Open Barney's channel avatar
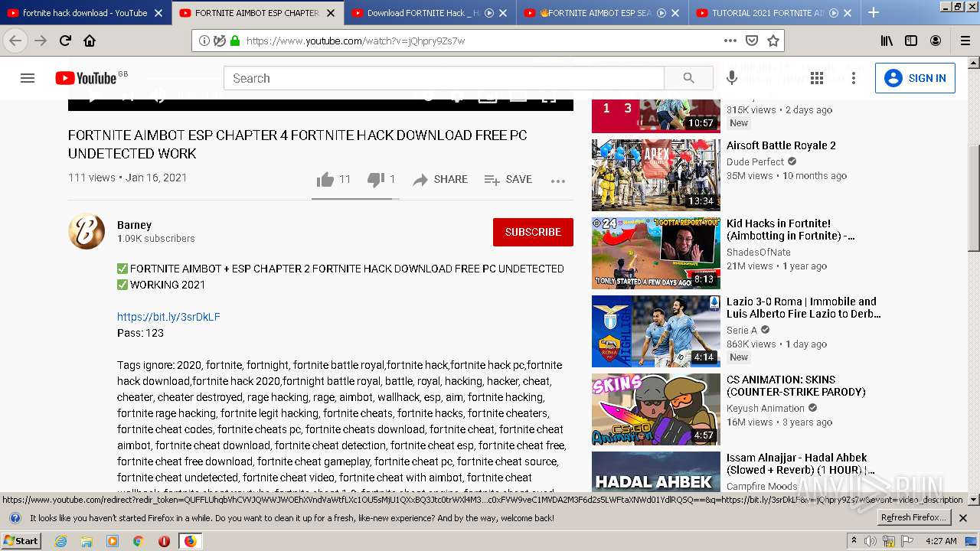The width and height of the screenshot is (980, 551). 87,231
